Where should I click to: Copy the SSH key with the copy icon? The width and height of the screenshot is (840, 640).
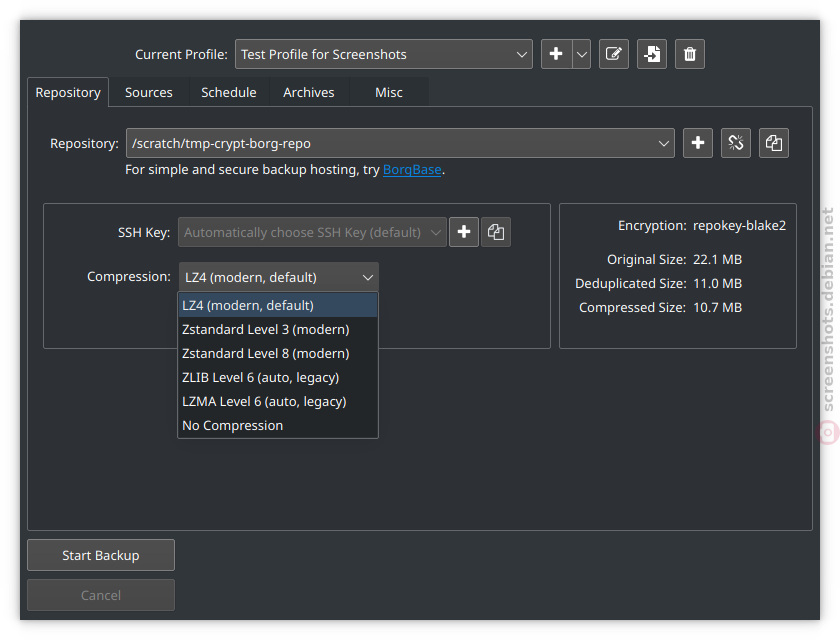pyautogui.click(x=496, y=232)
